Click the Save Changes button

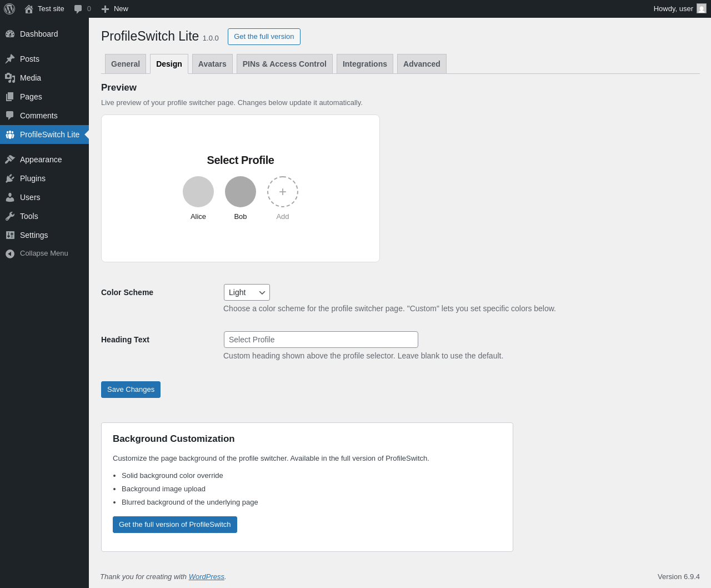(x=131, y=390)
